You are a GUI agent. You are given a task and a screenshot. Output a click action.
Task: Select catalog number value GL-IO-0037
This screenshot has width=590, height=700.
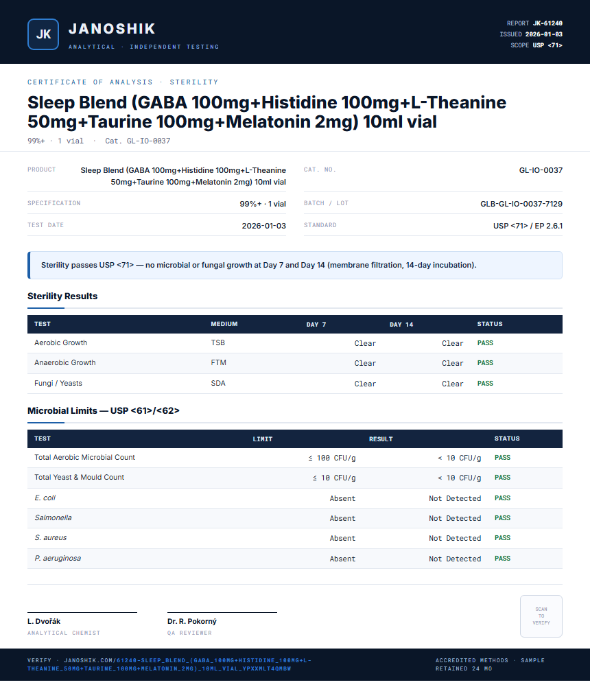(x=541, y=170)
